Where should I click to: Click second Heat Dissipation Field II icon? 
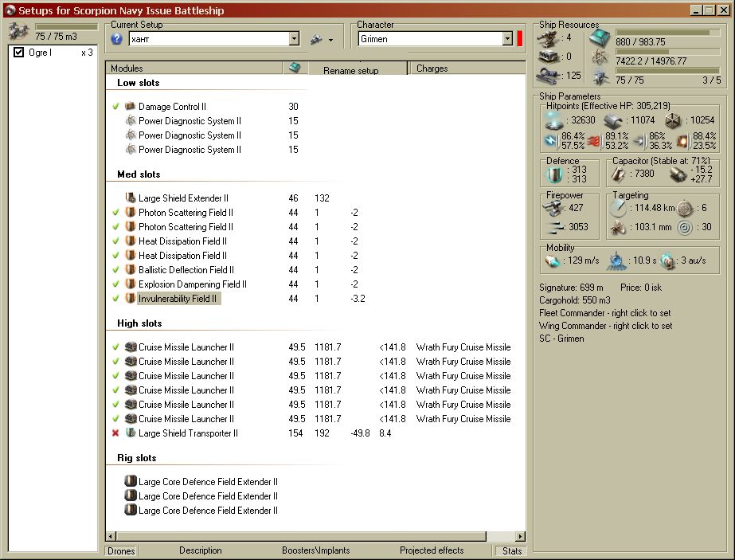coord(131,255)
